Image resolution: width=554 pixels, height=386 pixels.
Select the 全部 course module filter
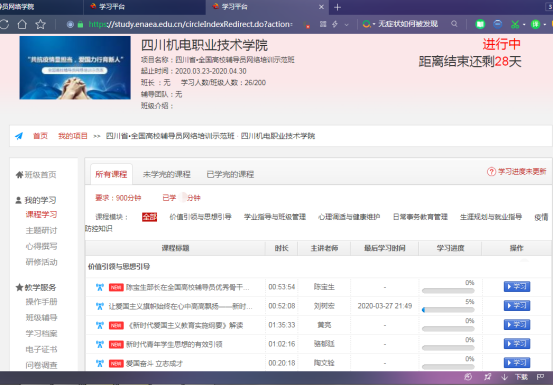[149, 217]
